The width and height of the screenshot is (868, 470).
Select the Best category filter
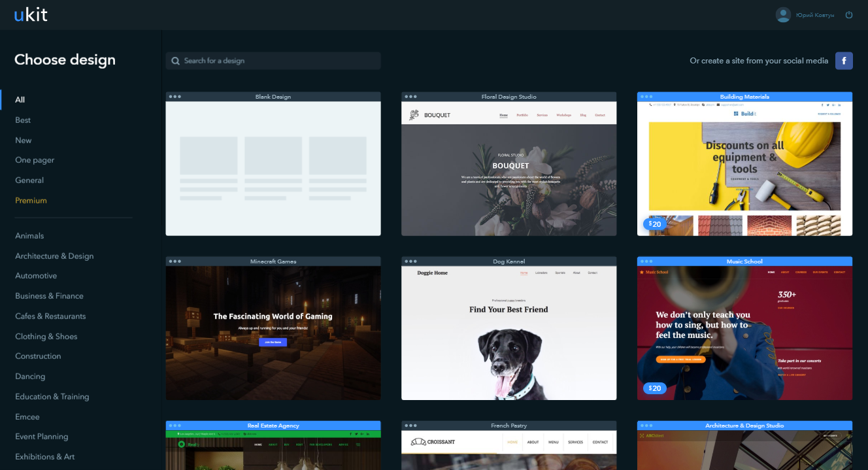(x=23, y=120)
